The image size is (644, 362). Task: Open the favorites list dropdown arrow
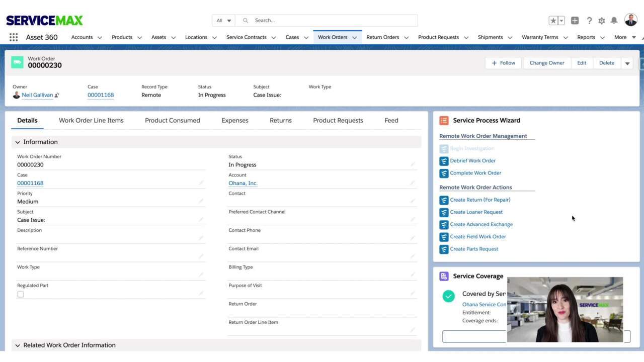pos(561,21)
